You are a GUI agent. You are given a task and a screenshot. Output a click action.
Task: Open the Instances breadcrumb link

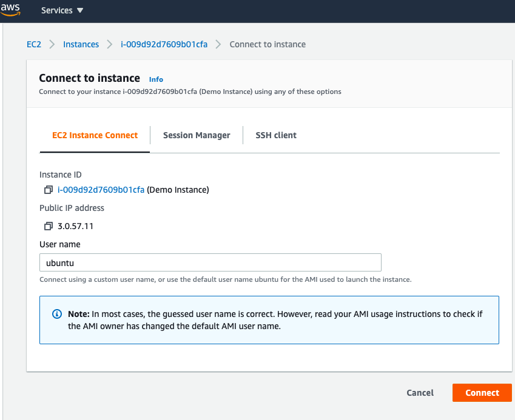point(81,44)
